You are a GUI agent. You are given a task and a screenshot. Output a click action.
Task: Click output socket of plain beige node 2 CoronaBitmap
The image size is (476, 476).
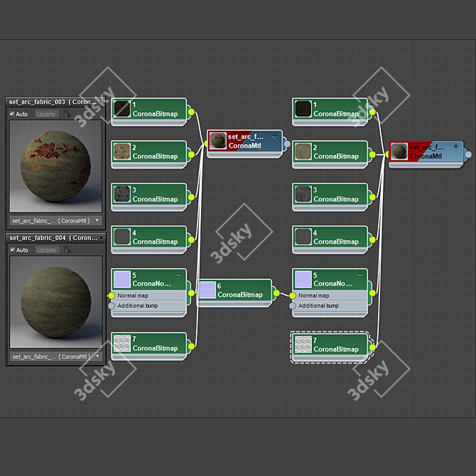point(372,154)
